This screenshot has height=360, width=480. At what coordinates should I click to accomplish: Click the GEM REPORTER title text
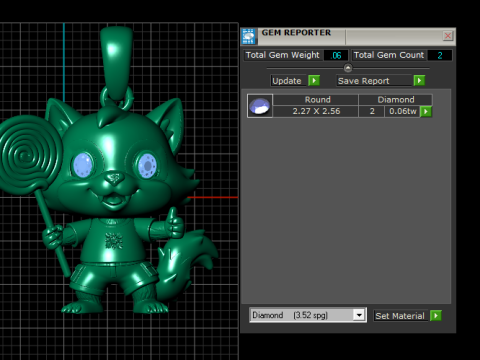tap(296, 33)
